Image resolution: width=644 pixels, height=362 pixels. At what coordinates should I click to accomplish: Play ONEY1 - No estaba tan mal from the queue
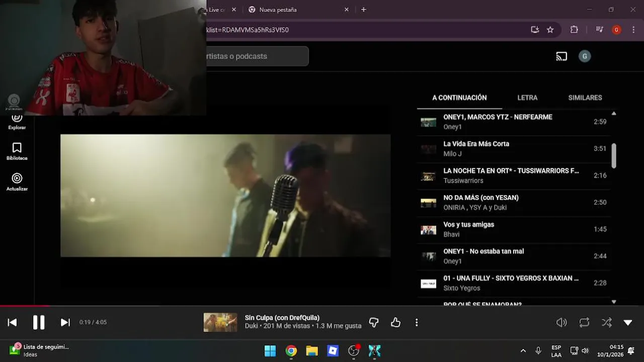[x=513, y=256]
